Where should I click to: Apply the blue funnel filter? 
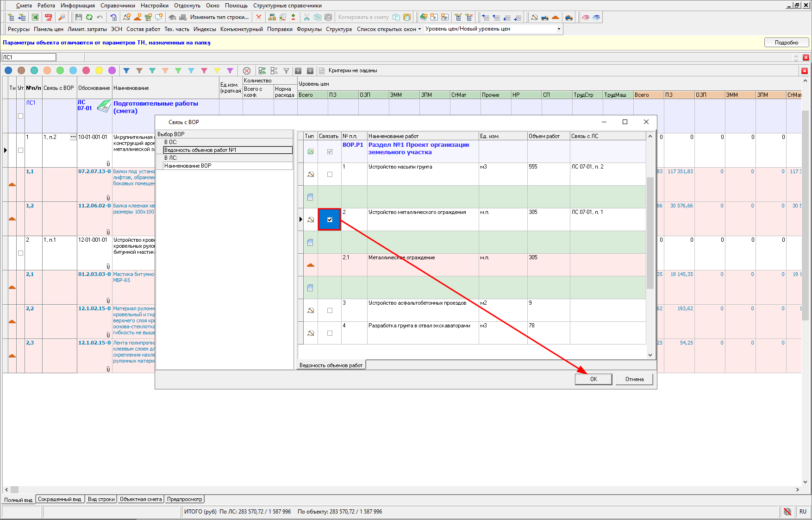click(x=126, y=70)
